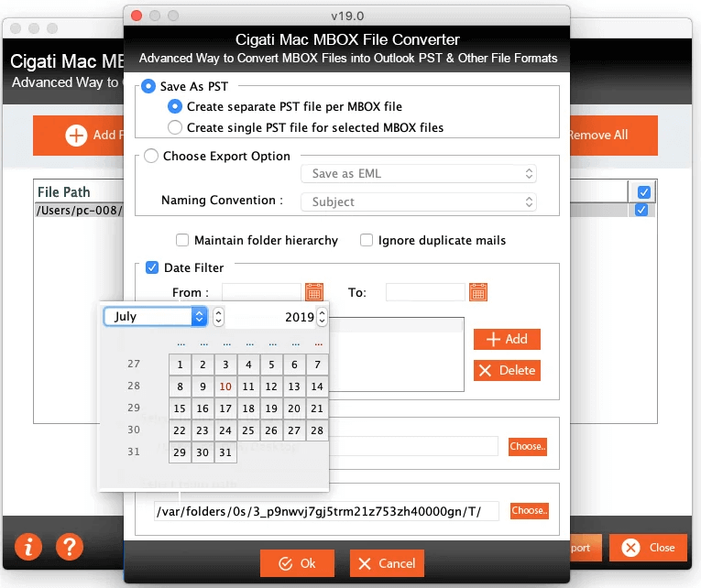Click the question mark help icon
The image size is (701, 588).
point(70,547)
